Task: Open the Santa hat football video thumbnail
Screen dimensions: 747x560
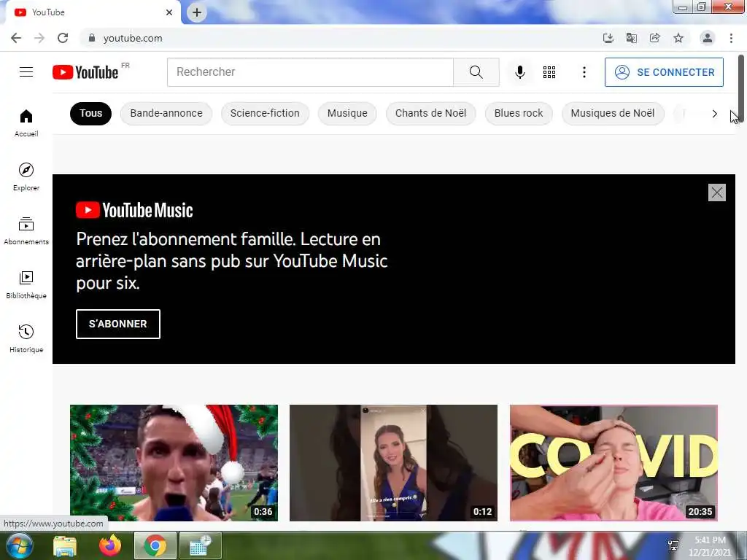Action: pos(174,463)
